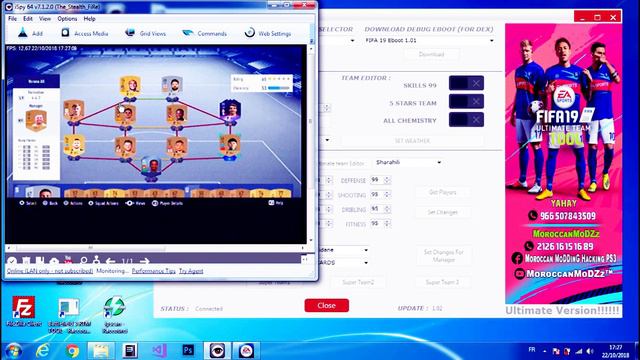This screenshot has height=360, width=640.
Task: Open Commands in iSpy toolbar
Action: pos(204,33)
